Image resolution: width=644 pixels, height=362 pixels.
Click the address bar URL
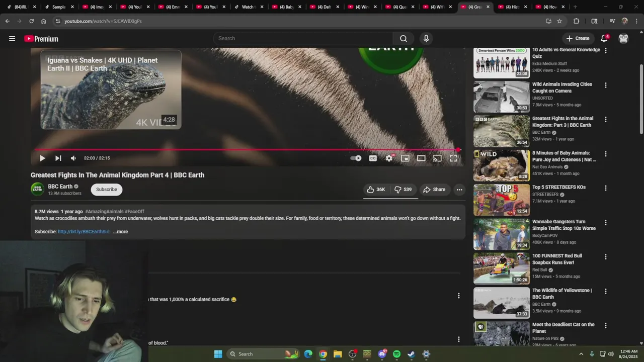pos(103,21)
